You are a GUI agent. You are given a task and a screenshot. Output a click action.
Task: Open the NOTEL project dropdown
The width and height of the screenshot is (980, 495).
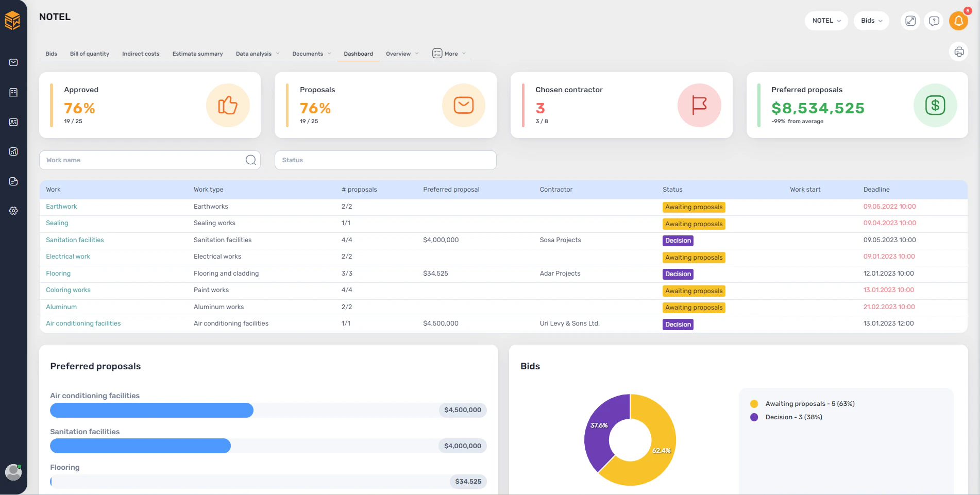pyautogui.click(x=826, y=21)
